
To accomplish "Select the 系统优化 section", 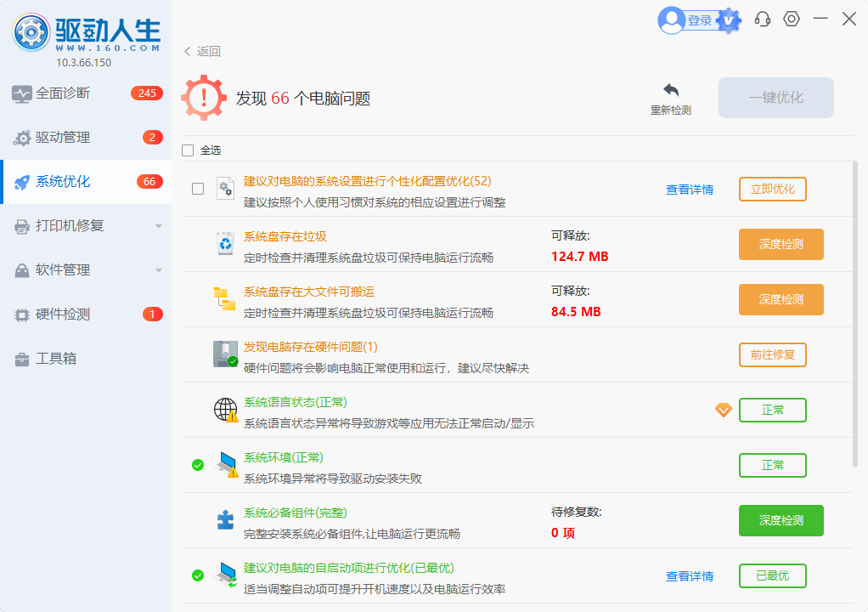I will [86, 182].
